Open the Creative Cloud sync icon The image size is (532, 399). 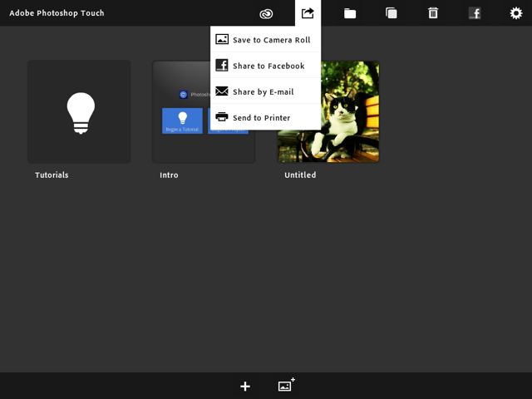tap(266, 13)
